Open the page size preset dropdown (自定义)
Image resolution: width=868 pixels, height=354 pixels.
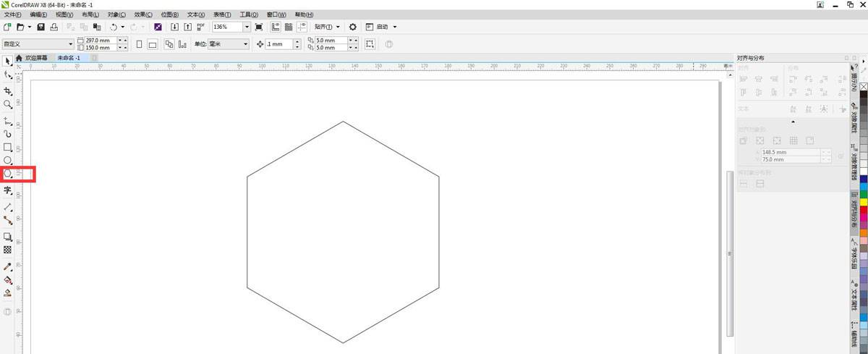pos(70,44)
